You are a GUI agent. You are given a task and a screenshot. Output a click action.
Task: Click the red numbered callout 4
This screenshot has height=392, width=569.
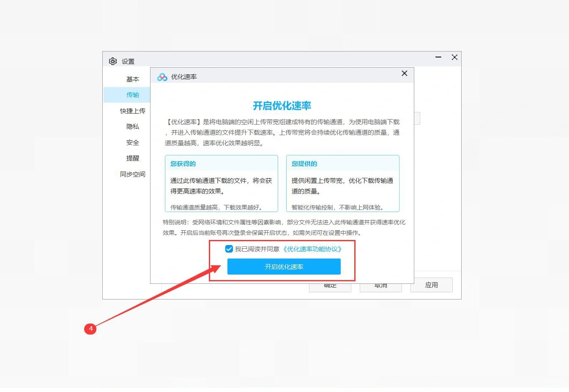tap(91, 329)
